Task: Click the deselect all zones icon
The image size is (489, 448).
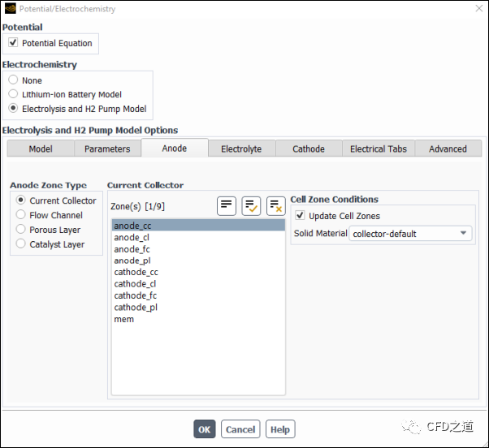Action: coord(276,206)
